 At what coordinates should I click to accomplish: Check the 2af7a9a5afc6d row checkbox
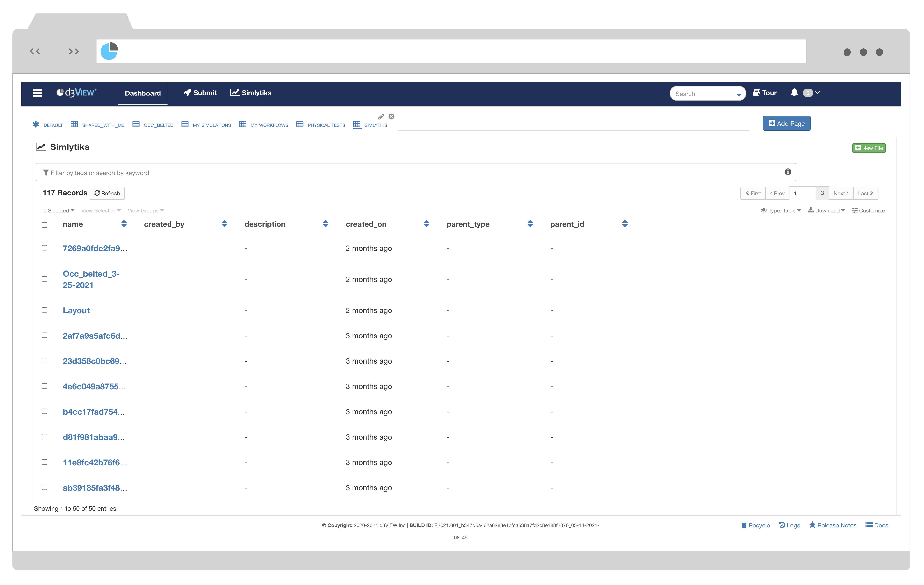45,335
